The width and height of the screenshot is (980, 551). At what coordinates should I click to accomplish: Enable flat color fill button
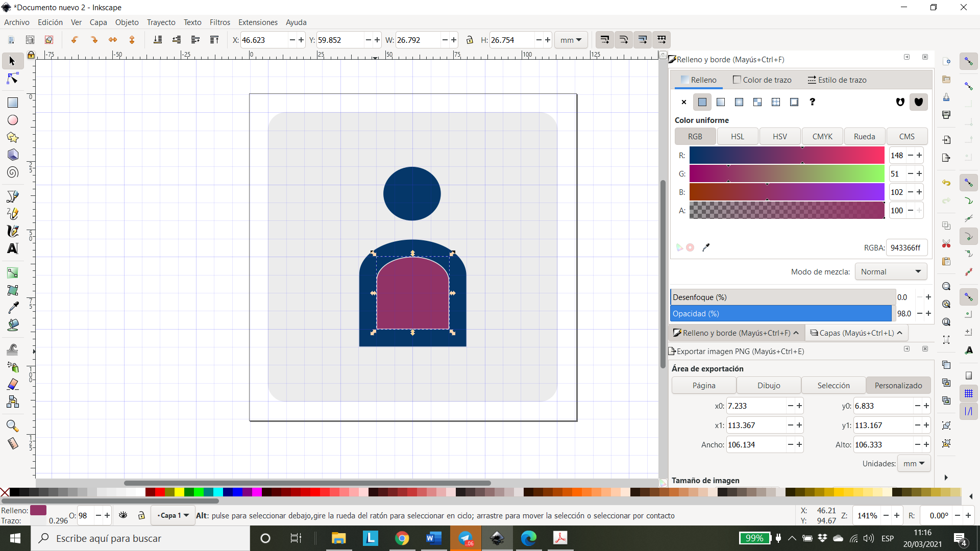pyautogui.click(x=702, y=102)
